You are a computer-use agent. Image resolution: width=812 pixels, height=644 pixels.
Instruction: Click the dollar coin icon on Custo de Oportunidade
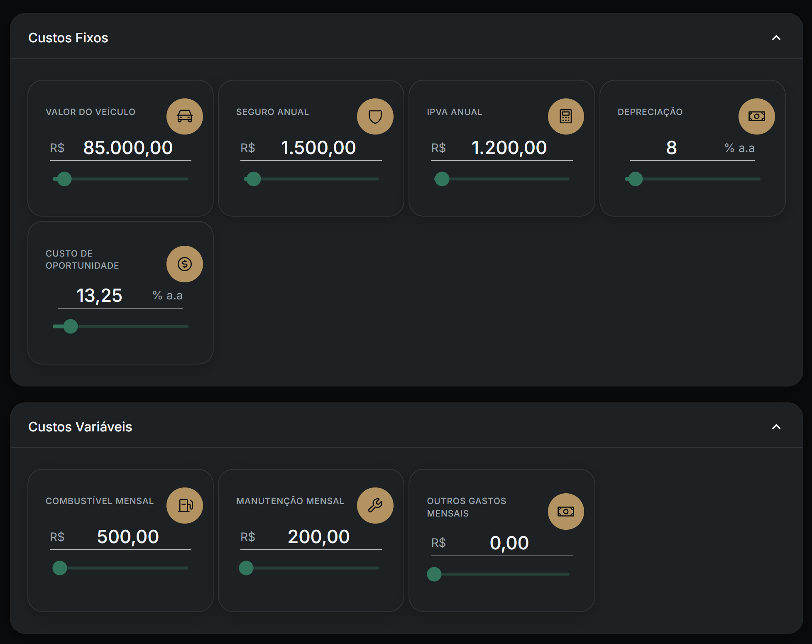pyautogui.click(x=184, y=264)
